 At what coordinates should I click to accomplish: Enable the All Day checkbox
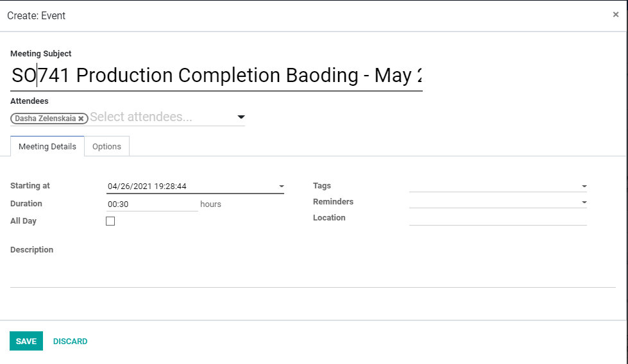tap(110, 221)
